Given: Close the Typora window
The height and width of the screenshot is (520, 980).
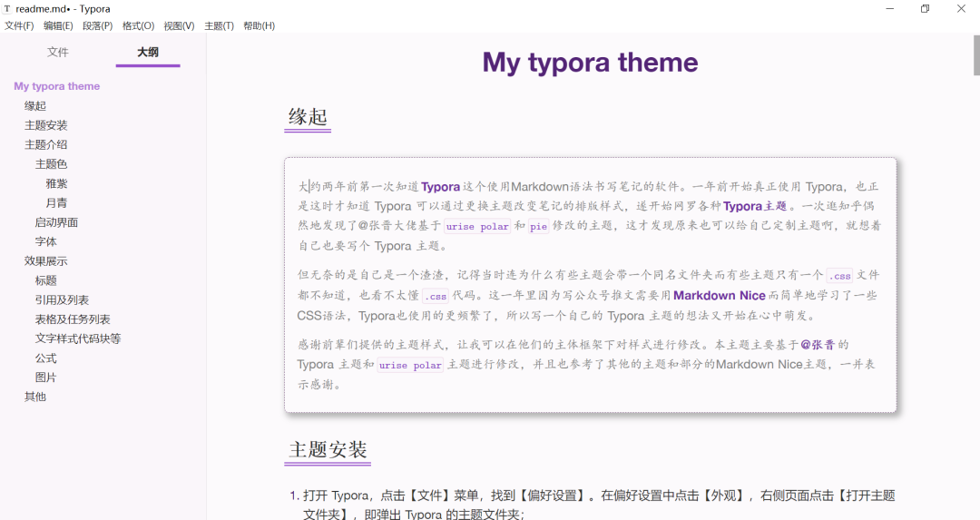Looking at the screenshot, I should pos(961,9).
